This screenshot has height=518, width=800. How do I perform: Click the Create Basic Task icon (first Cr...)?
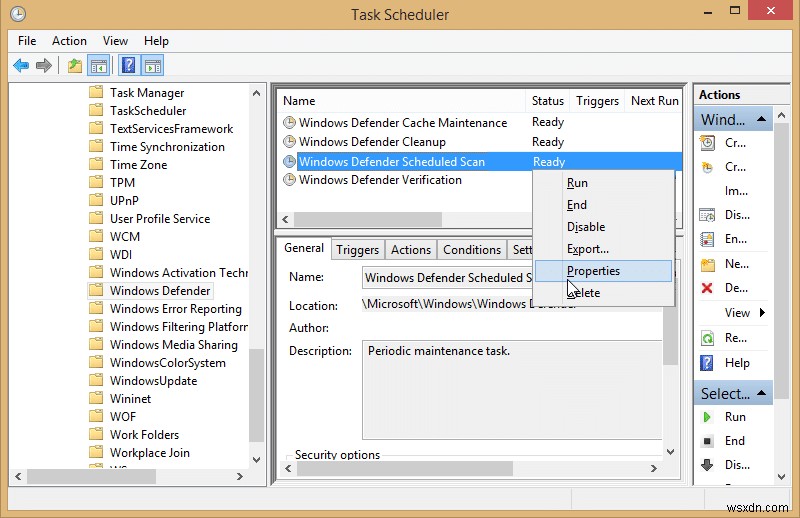point(707,143)
